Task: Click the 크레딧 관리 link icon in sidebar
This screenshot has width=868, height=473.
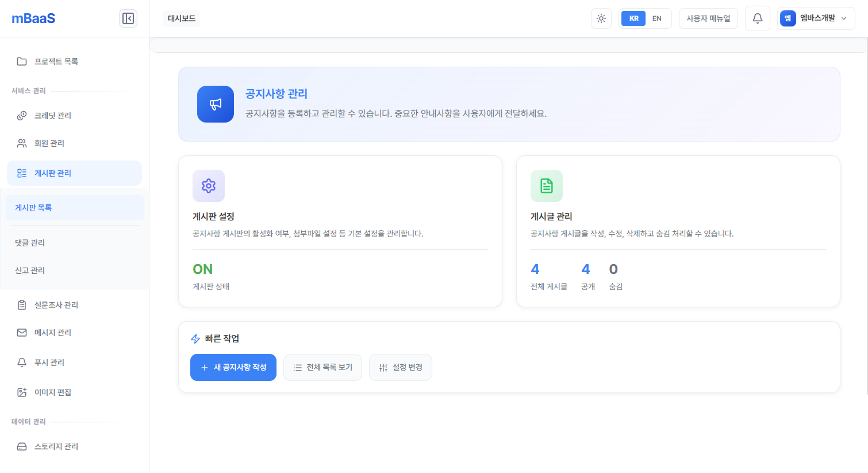Action: [x=22, y=115]
